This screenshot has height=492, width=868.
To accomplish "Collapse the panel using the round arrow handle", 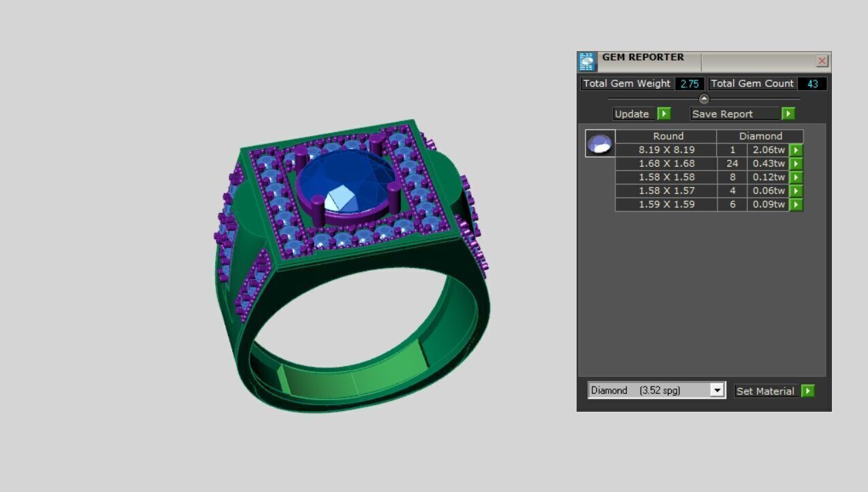I will click(x=704, y=99).
